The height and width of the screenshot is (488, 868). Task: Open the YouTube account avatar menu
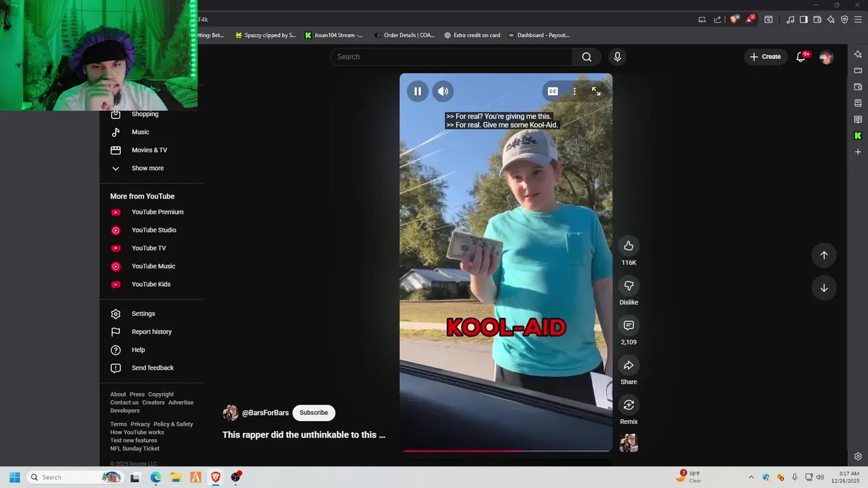[826, 58]
